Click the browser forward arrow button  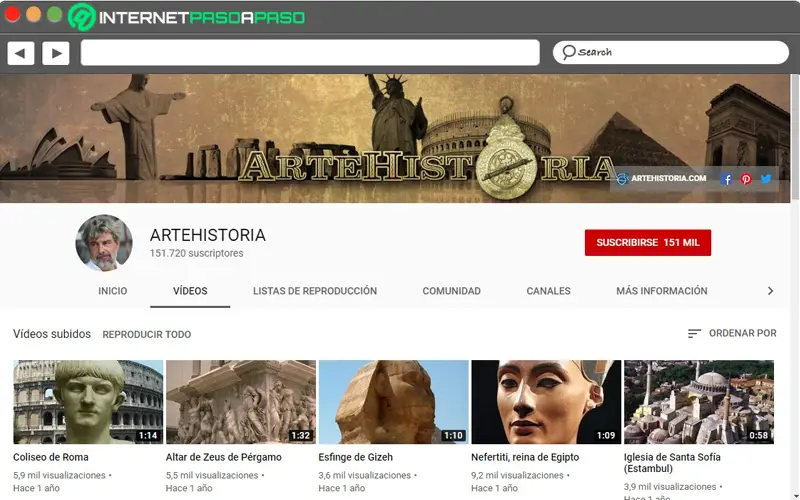[x=56, y=53]
